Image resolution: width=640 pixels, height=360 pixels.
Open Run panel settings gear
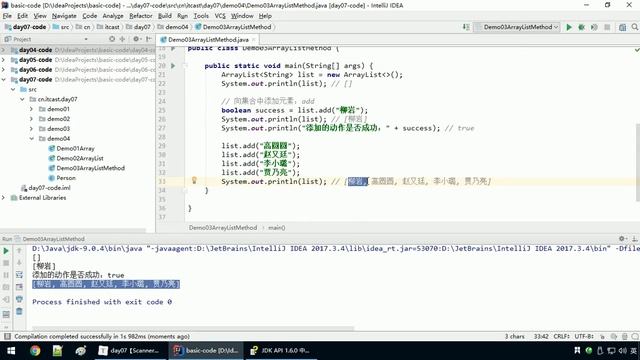click(622, 239)
